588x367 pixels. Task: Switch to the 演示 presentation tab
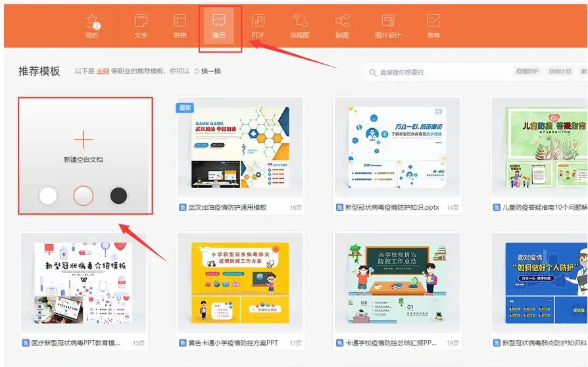(x=220, y=25)
